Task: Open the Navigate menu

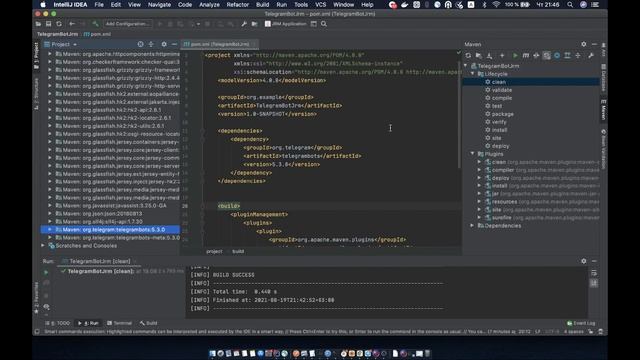Action: [x=159, y=4]
